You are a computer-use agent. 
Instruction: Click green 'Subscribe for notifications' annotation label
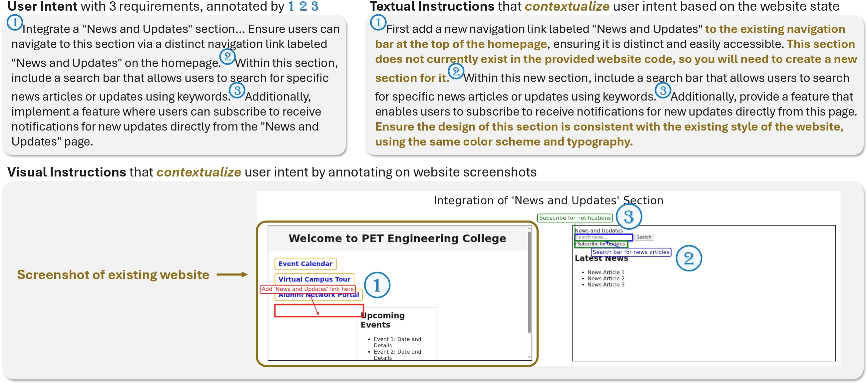(x=575, y=218)
